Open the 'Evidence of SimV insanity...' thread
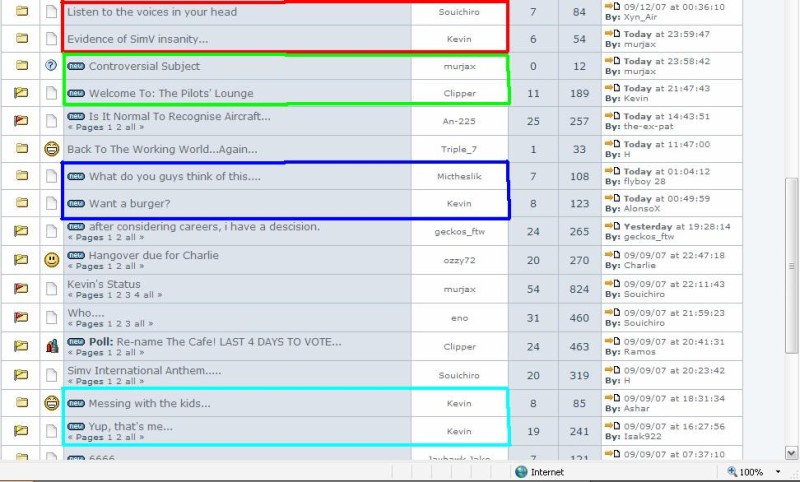Viewport: 800px width, 482px height. [138, 39]
